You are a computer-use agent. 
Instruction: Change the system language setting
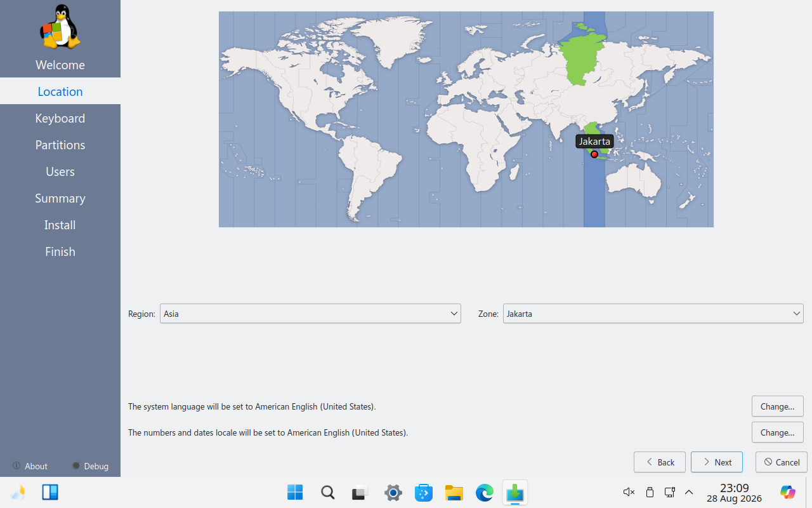point(778,406)
